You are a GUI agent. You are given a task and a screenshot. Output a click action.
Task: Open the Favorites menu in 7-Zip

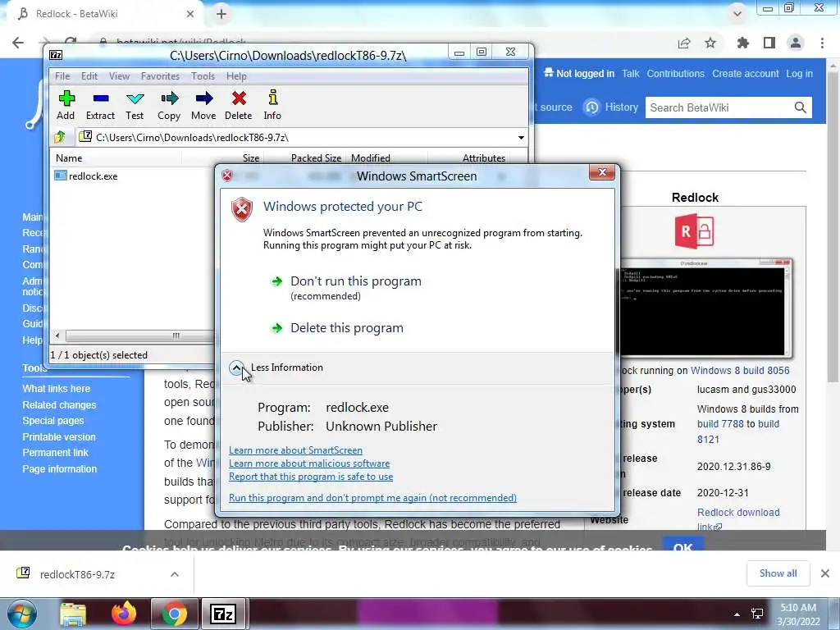160,76
